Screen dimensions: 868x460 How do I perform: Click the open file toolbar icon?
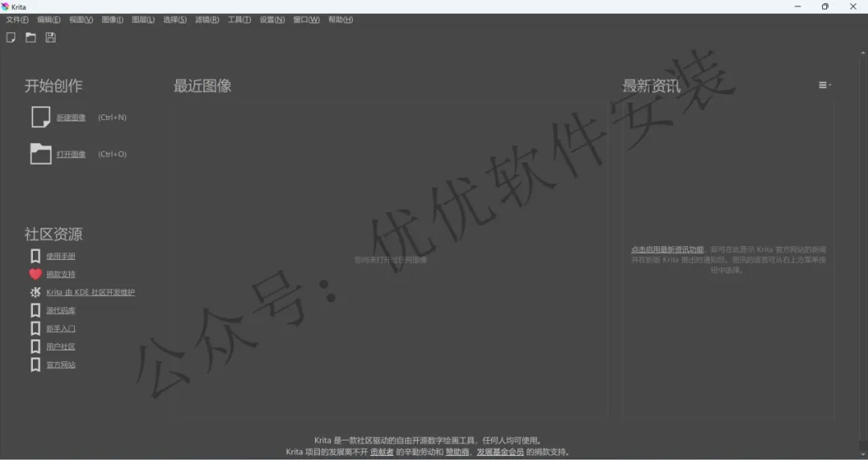click(x=31, y=38)
